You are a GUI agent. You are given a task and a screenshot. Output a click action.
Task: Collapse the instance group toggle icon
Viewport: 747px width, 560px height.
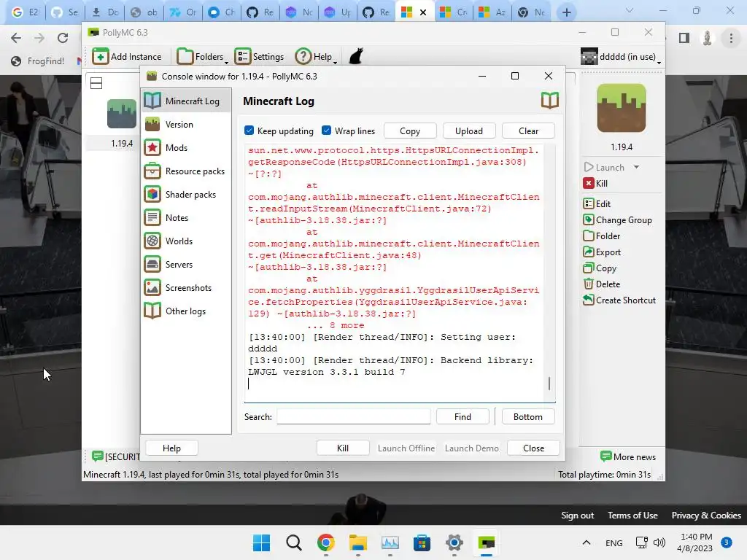(96, 83)
